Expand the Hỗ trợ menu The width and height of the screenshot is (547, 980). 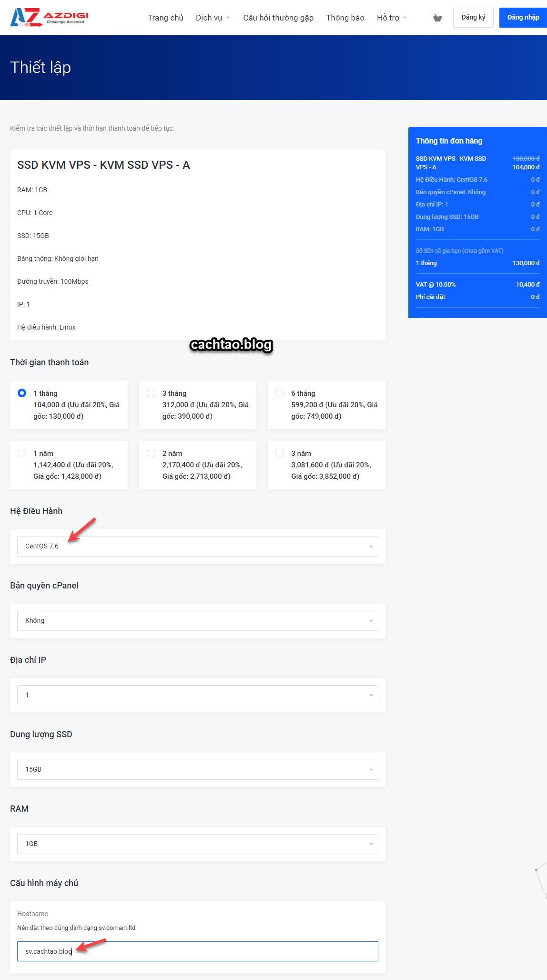(x=392, y=18)
